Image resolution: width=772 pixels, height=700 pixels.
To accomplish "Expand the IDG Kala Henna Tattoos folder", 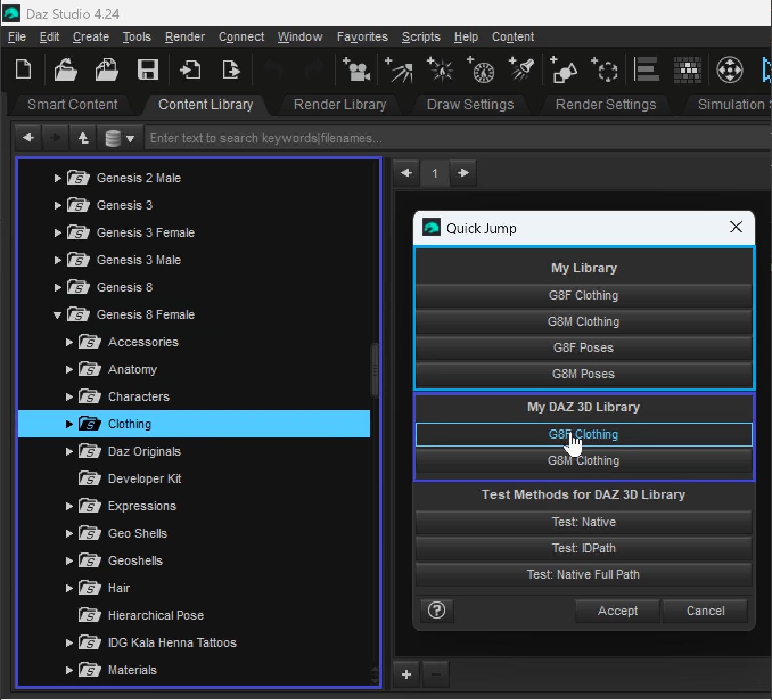I will [x=69, y=642].
